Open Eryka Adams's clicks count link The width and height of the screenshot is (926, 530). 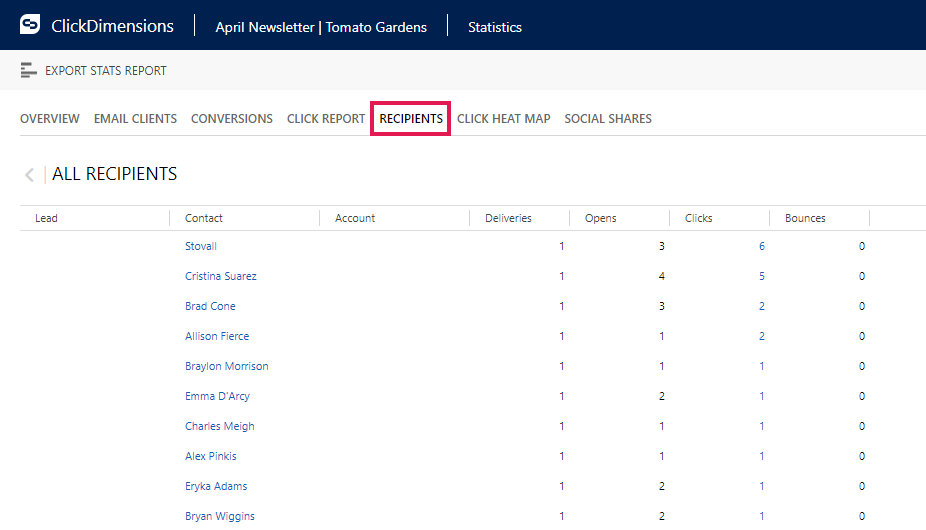pos(762,486)
